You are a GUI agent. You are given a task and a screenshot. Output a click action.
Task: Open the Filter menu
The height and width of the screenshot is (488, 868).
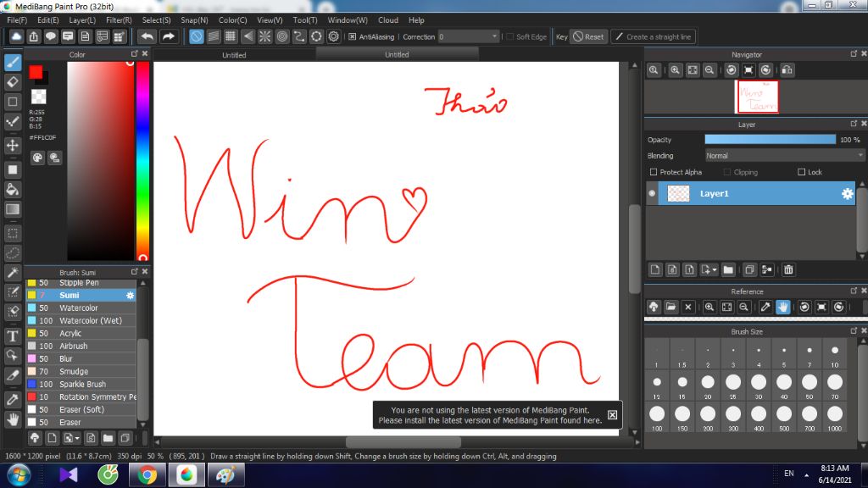coord(119,20)
